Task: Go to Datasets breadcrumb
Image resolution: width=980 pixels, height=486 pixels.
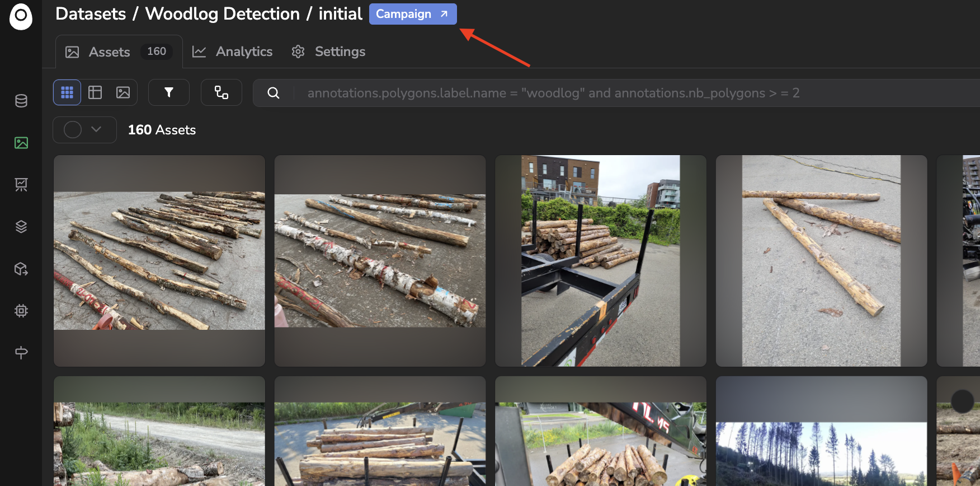Action: (91, 14)
